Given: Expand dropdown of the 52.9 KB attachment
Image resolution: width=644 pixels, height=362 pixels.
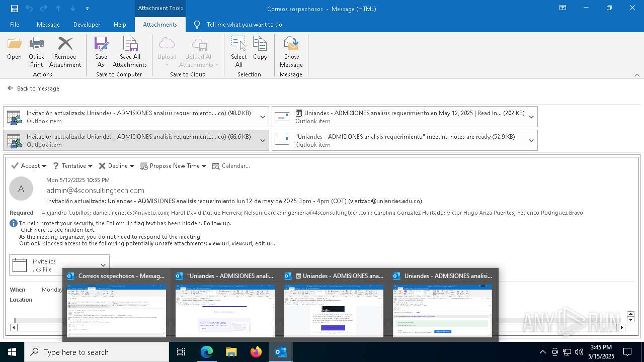Looking at the screenshot, I should [x=531, y=140].
